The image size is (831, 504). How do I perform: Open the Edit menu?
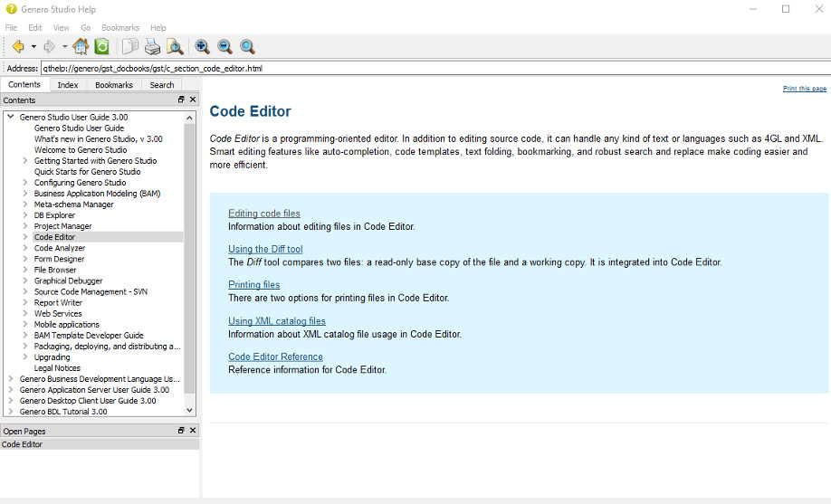click(x=35, y=27)
